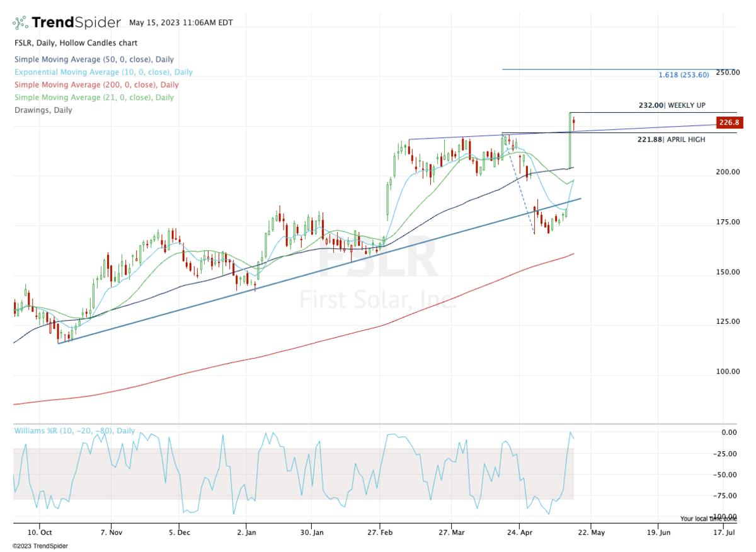Viewport: 756px width, 552px height.
Task: Click the 27. Feb date on time axis
Action: pyautogui.click(x=379, y=531)
